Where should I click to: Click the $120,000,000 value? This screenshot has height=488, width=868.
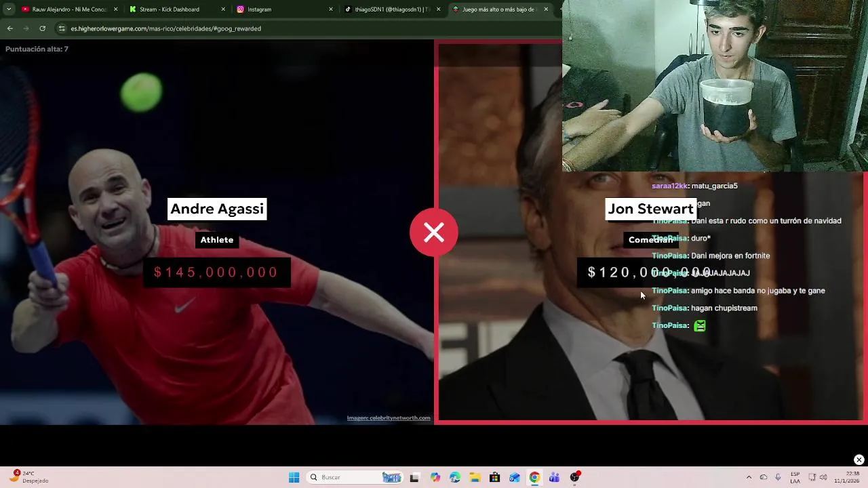(650, 272)
